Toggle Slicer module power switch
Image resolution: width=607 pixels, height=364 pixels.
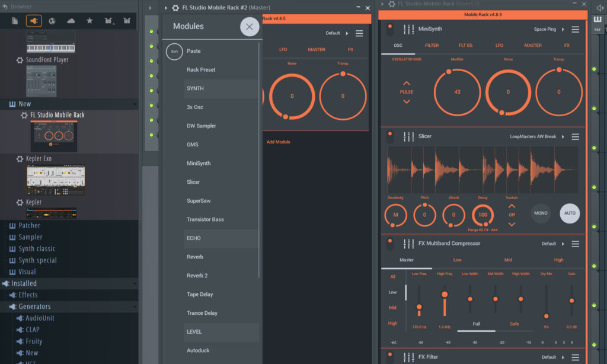pyautogui.click(x=390, y=137)
